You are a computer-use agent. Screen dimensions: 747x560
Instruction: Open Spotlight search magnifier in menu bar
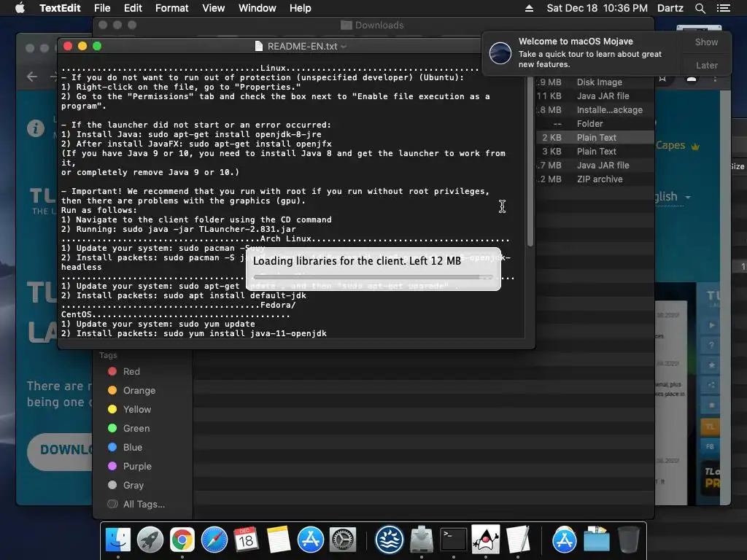click(700, 8)
